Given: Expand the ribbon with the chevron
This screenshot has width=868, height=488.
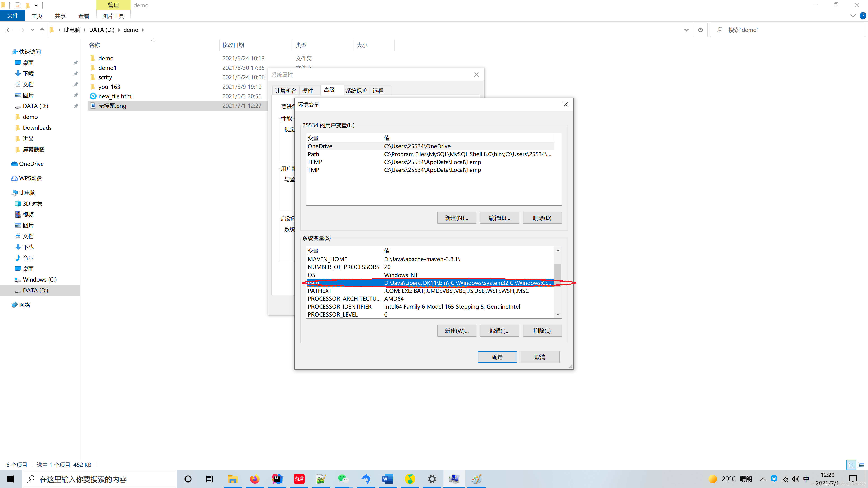Looking at the screenshot, I should pos(853,16).
